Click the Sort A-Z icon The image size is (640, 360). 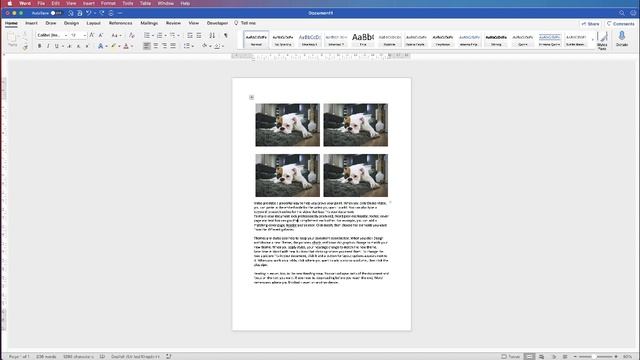[212, 36]
